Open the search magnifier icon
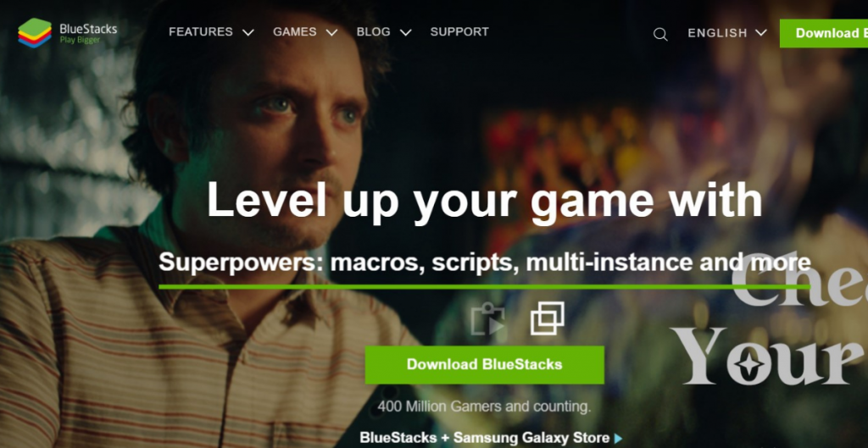Image resolution: width=868 pixels, height=448 pixels. pyautogui.click(x=659, y=34)
